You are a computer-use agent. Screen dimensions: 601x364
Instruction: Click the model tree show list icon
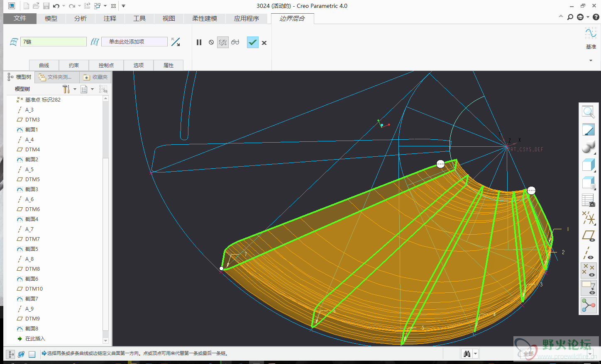(x=84, y=89)
